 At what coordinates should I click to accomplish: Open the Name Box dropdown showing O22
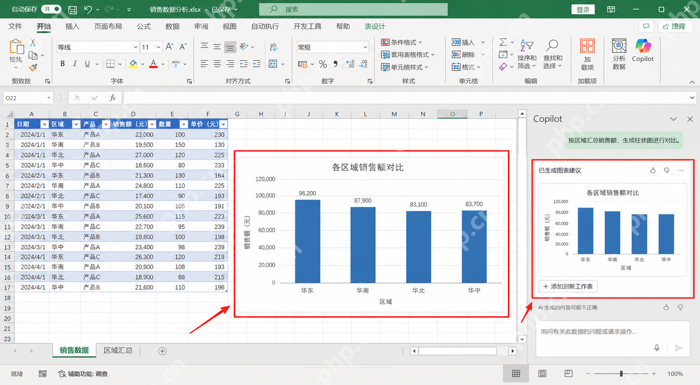pyautogui.click(x=49, y=98)
